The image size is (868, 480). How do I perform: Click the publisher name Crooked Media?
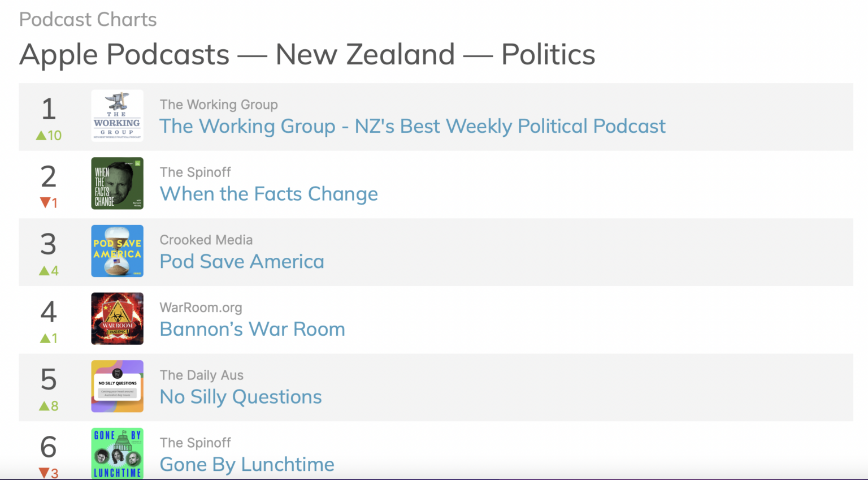(206, 240)
